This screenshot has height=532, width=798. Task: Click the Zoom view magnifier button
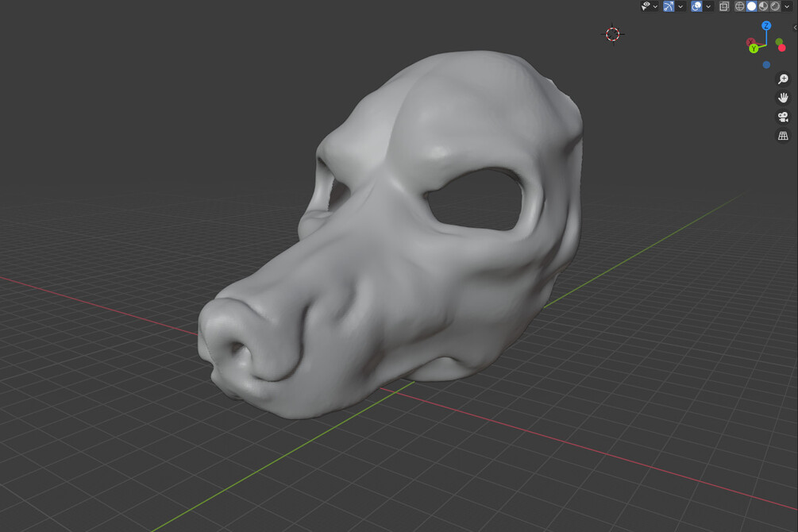click(783, 79)
